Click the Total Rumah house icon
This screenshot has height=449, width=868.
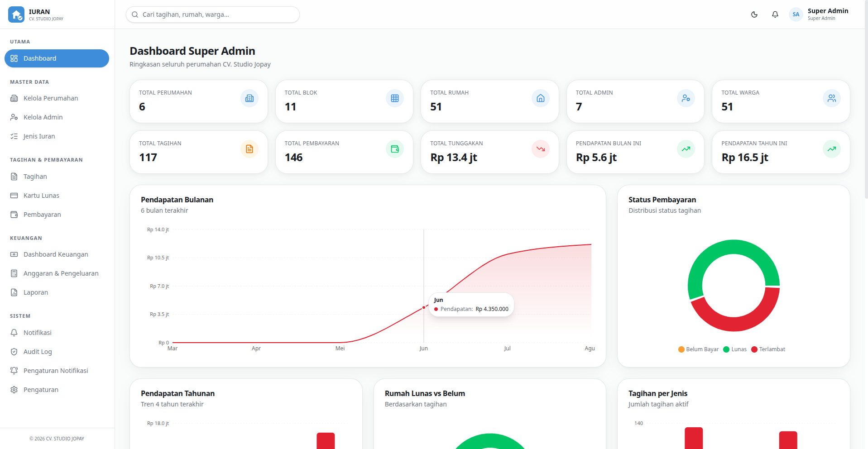coord(541,98)
